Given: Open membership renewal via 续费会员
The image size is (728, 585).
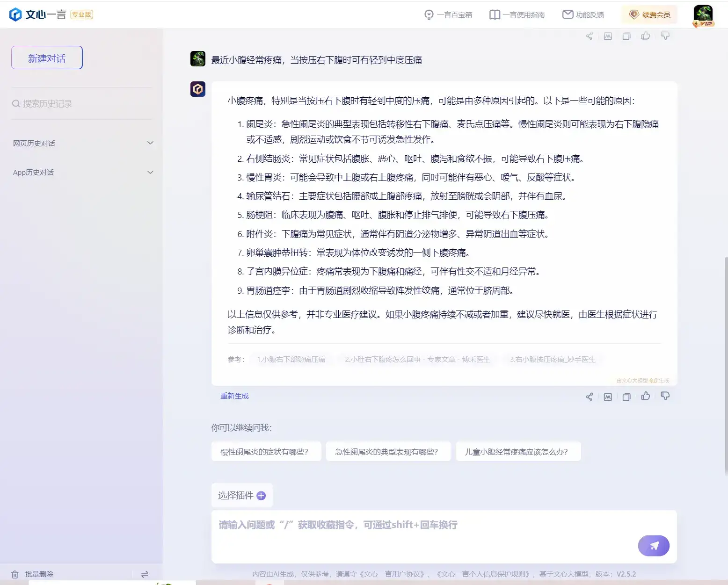Looking at the screenshot, I should click(x=649, y=14).
